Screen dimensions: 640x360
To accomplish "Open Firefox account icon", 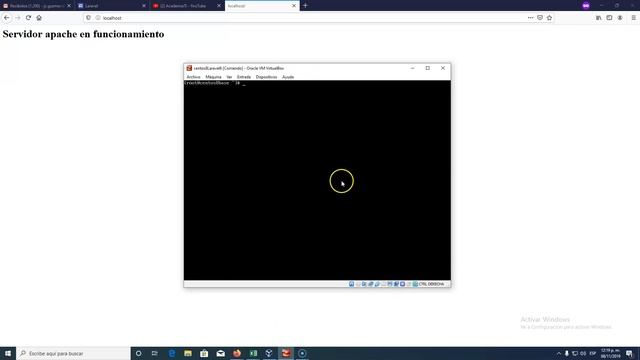I will click(620, 18).
